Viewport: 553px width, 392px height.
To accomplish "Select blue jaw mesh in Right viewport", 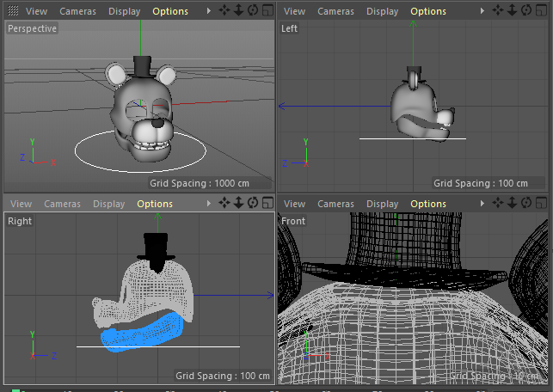I will click(x=143, y=334).
